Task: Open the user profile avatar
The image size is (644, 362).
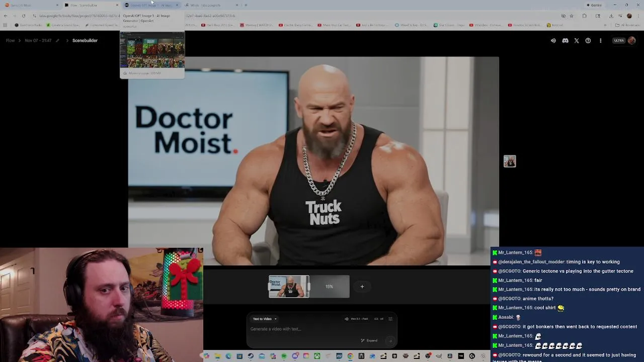Action: [x=631, y=41]
